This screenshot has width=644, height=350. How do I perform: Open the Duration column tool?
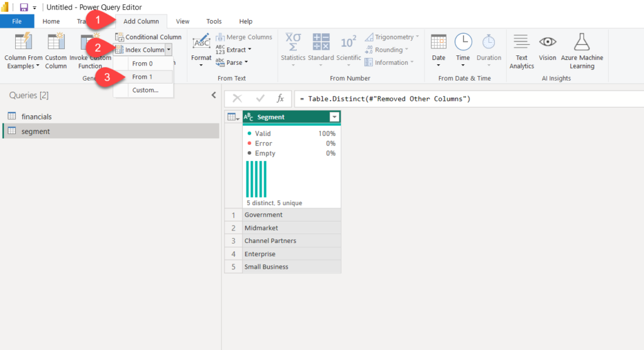(x=489, y=50)
